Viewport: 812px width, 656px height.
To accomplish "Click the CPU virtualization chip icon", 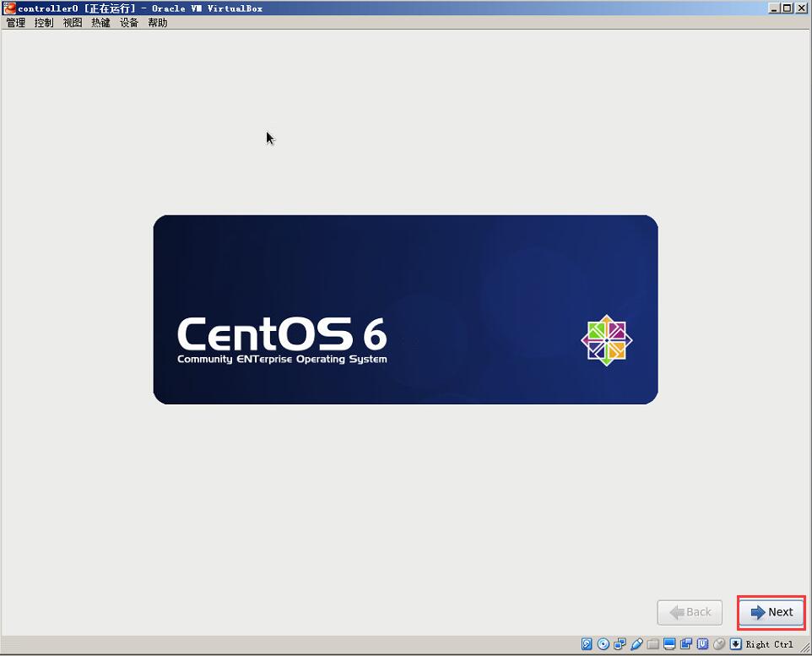I will 703,644.
